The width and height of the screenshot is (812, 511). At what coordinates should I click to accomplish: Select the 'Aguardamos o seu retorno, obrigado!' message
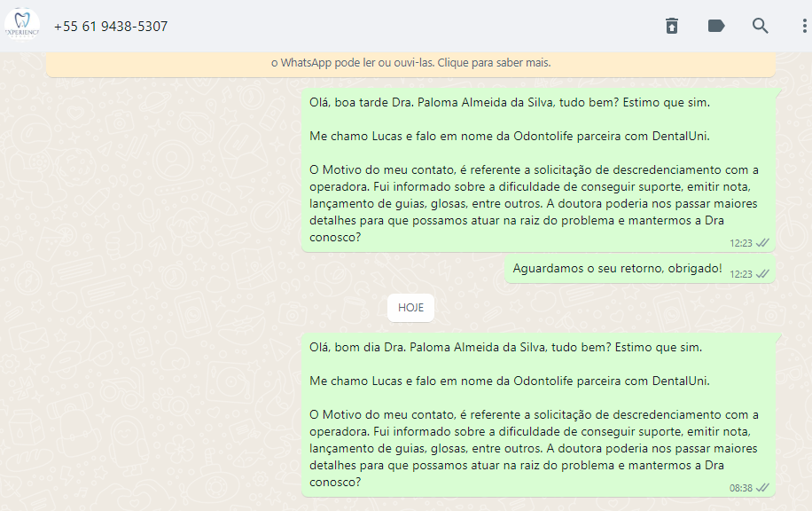[x=639, y=269]
